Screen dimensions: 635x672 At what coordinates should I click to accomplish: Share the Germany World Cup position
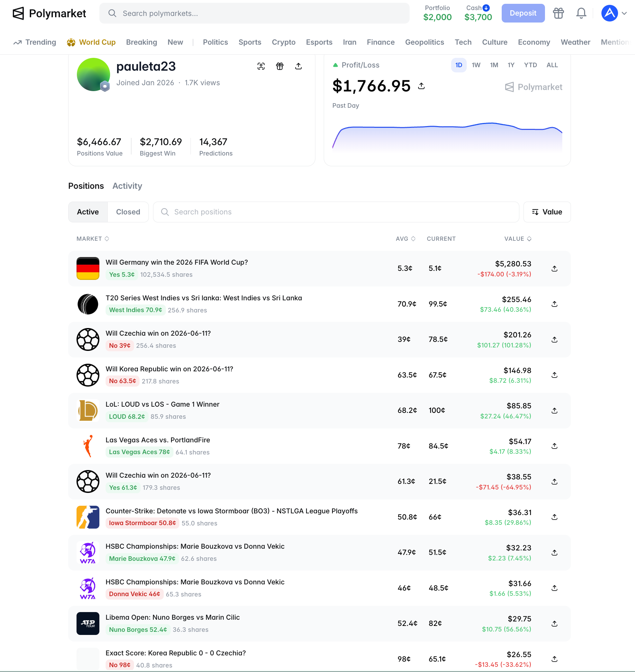554,268
